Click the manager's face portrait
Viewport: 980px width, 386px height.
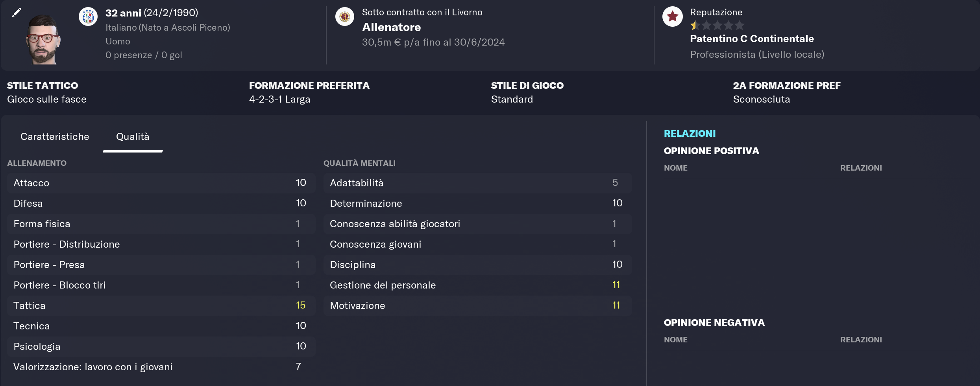click(x=43, y=39)
